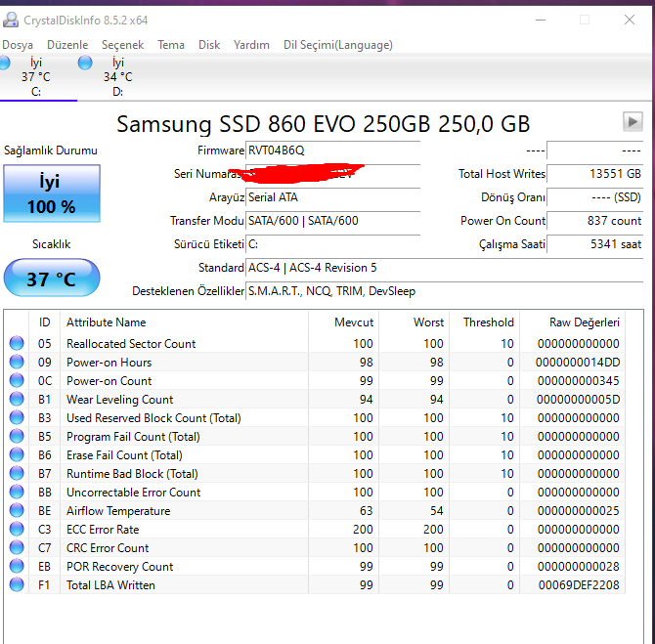655x644 pixels.
Task: Open the Dil Seçimi(Language) menu
Action: point(338,45)
